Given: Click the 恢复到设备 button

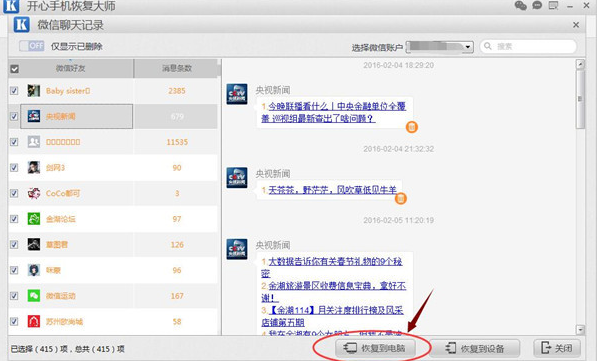Looking at the screenshot, I should point(475,348).
